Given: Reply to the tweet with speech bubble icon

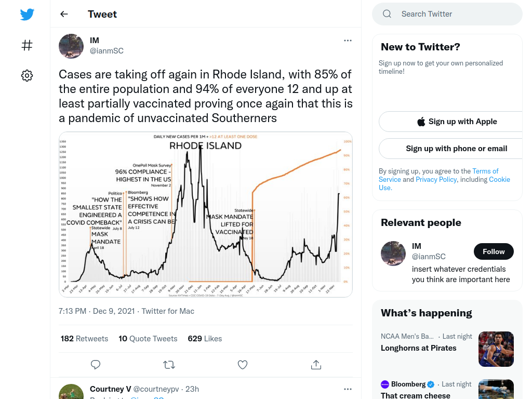Looking at the screenshot, I should coord(96,365).
